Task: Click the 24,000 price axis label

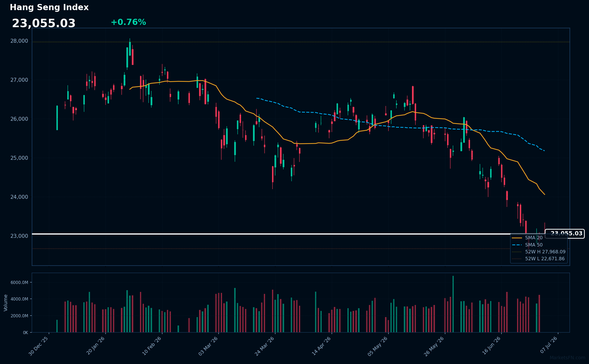Action: coord(19,197)
